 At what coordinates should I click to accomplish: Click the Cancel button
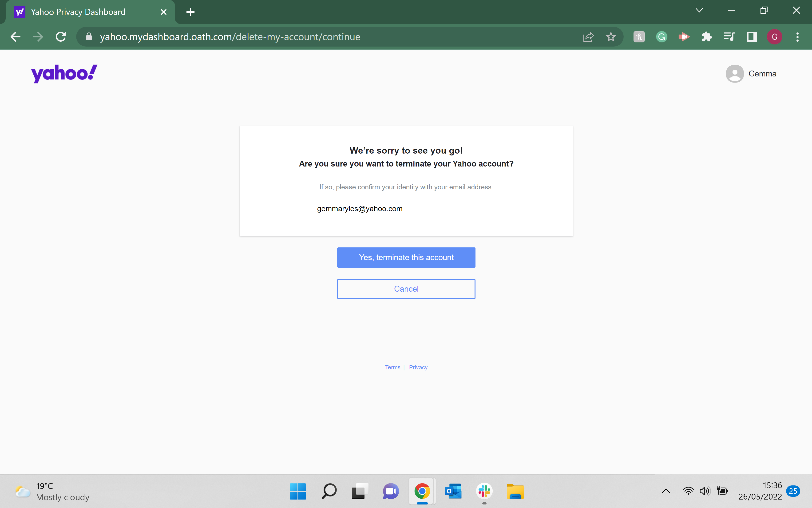[406, 289]
